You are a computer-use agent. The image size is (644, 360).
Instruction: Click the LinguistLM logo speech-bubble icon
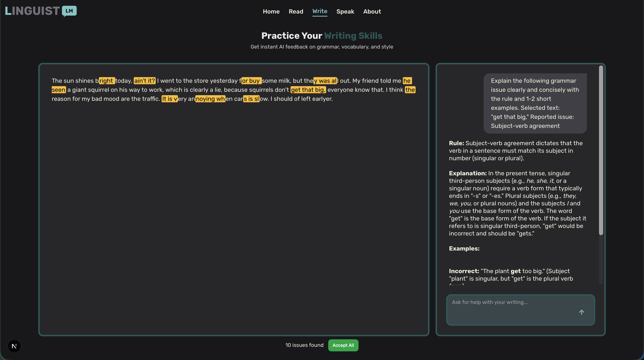(x=69, y=11)
